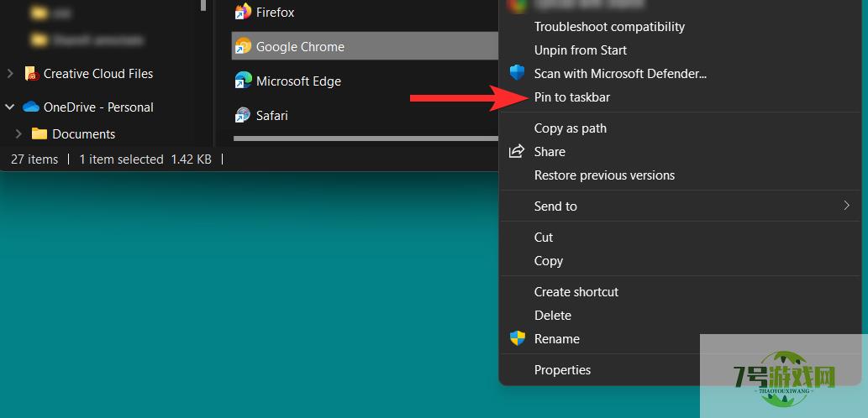
Task: Click the horizontal scrollbar under the file list
Action: (x=366, y=138)
